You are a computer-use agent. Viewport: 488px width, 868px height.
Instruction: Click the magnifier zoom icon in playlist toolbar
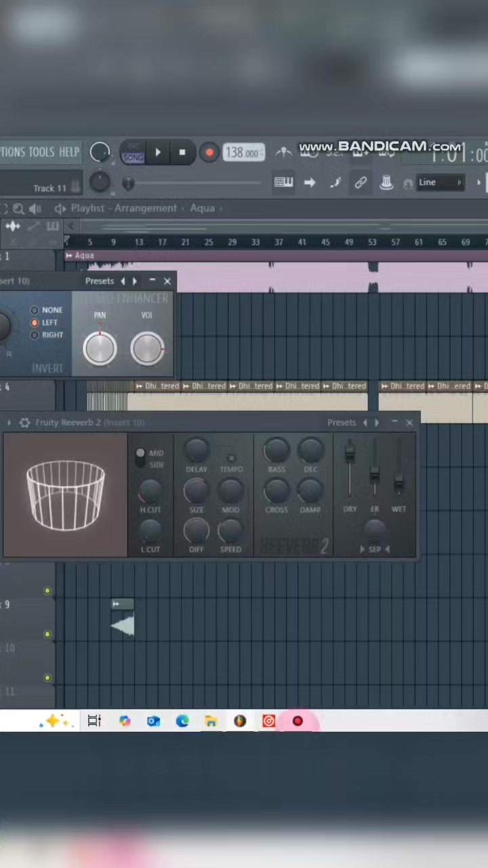pyautogui.click(x=18, y=209)
